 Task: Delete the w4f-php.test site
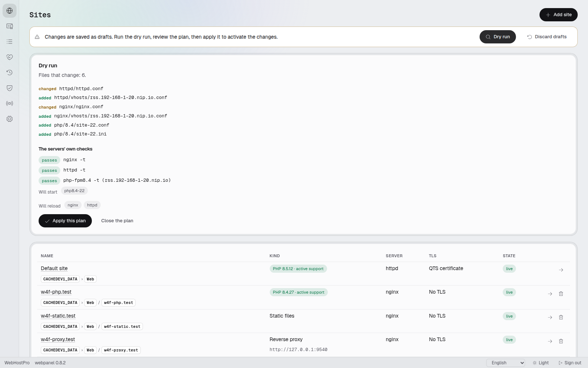561,294
